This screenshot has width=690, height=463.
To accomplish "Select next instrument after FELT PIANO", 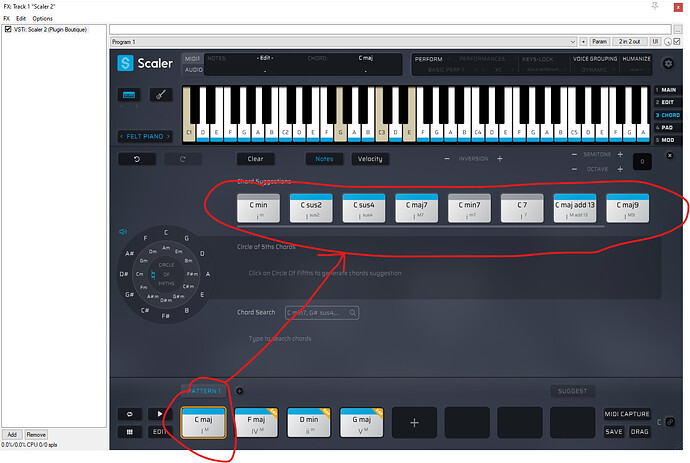I will [168, 136].
